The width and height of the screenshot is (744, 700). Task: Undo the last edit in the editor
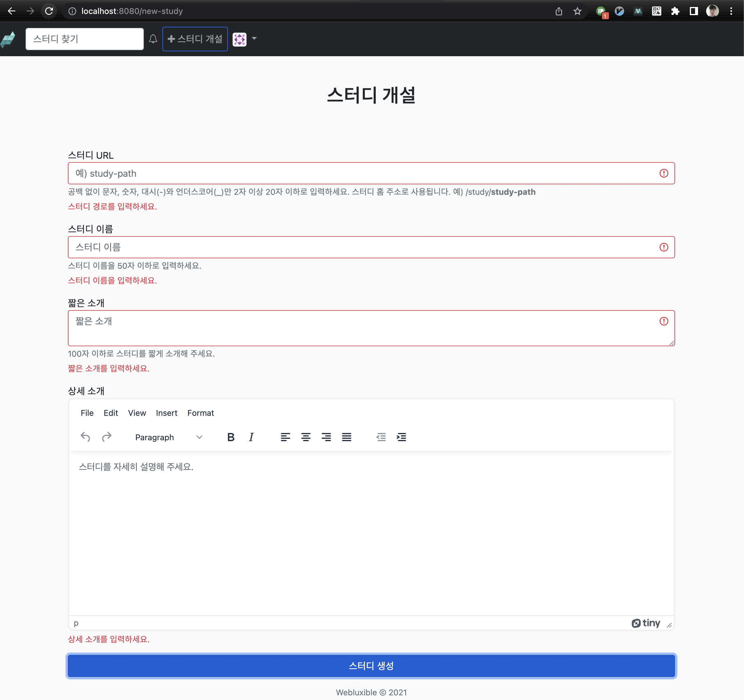(85, 437)
